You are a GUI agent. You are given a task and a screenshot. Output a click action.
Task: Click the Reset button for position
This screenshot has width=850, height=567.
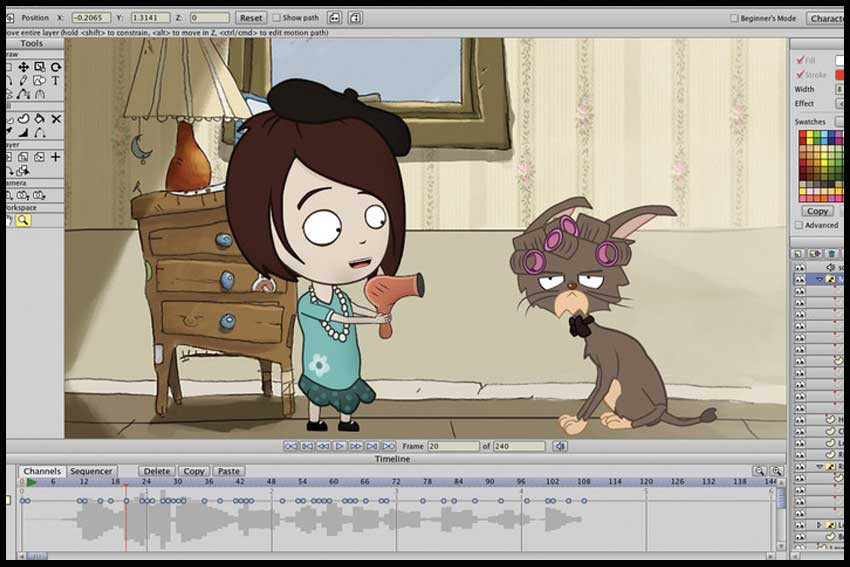(x=251, y=18)
